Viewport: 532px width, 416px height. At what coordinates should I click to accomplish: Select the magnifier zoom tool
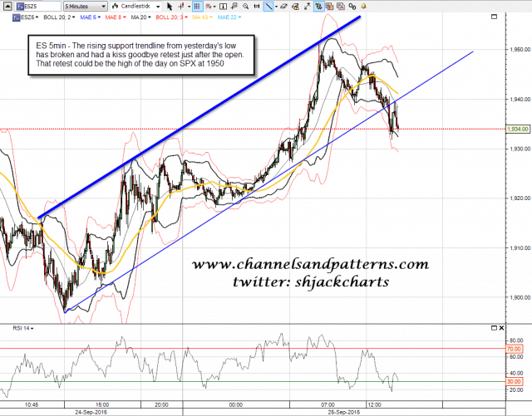click(x=246, y=6)
